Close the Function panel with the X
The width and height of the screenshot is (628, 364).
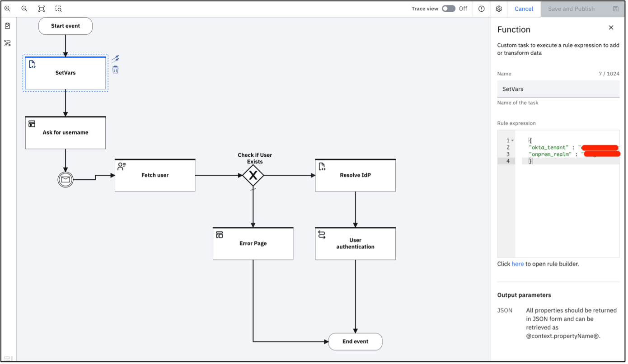(611, 28)
